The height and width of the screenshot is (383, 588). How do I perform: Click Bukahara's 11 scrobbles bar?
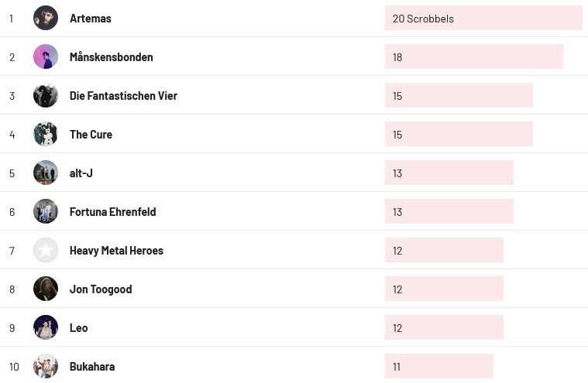click(438, 366)
